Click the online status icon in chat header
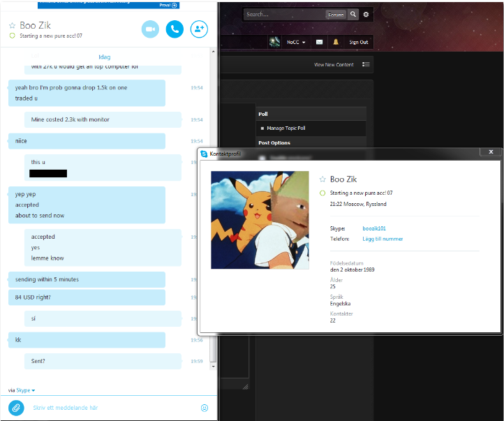The width and height of the screenshot is (504, 421). point(12,36)
